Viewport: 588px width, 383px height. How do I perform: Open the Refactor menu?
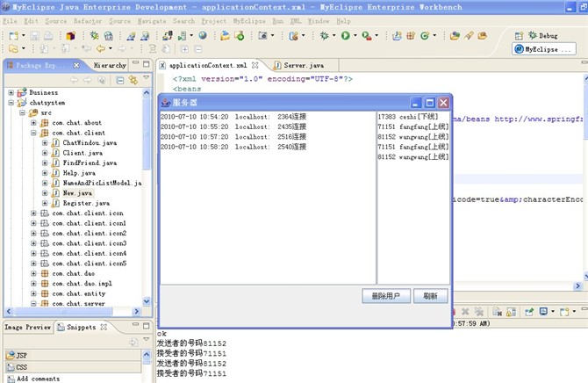(88, 21)
